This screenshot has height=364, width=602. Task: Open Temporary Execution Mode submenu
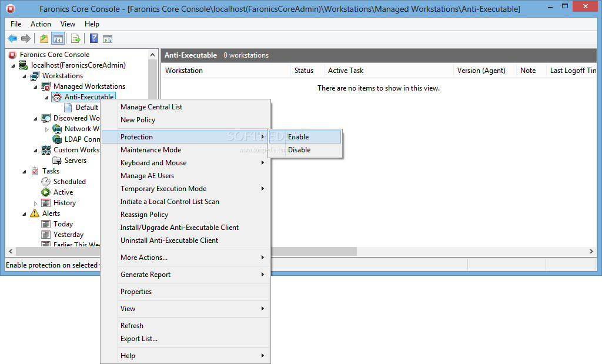(186, 189)
